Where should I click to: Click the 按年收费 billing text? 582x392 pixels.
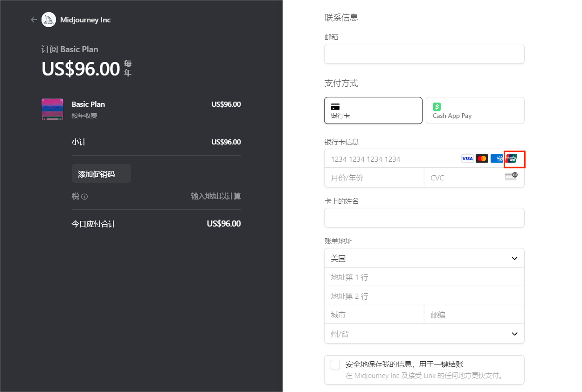tap(84, 116)
